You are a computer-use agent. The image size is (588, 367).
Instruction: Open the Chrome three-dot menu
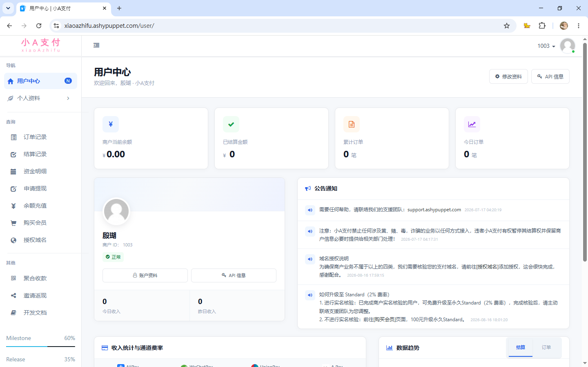[579, 26]
